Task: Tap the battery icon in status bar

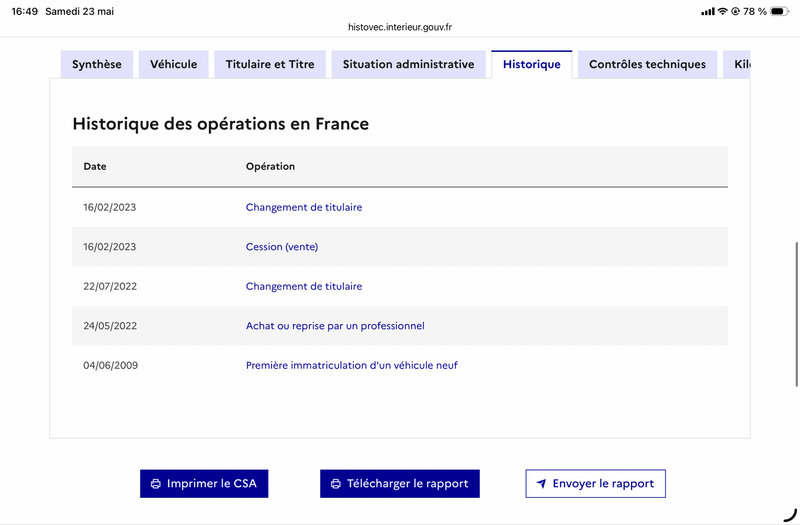Action: pyautogui.click(x=780, y=11)
